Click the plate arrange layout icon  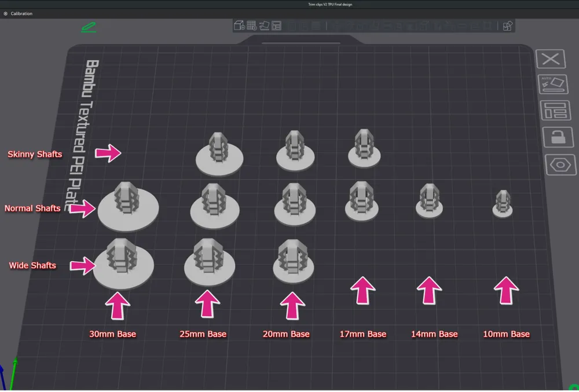pyautogui.click(x=556, y=111)
